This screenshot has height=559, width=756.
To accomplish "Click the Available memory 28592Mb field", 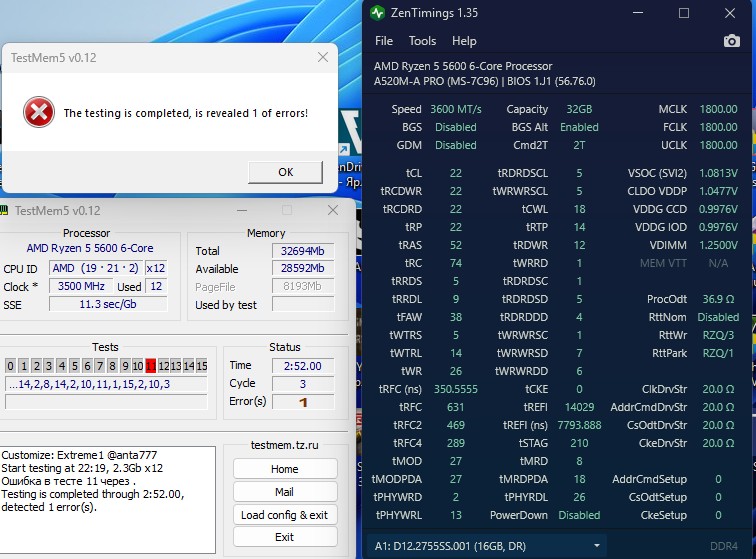I will pyautogui.click(x=303, y=268).
